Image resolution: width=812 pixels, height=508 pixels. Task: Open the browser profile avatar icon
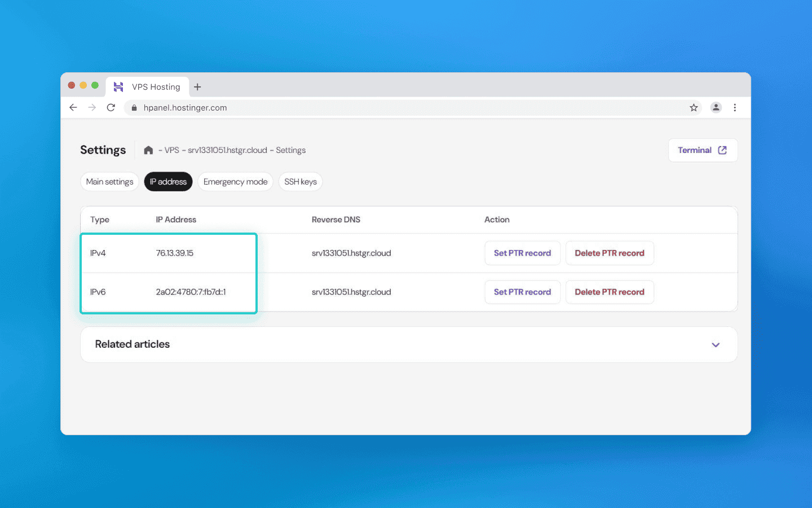coord(716,107)
